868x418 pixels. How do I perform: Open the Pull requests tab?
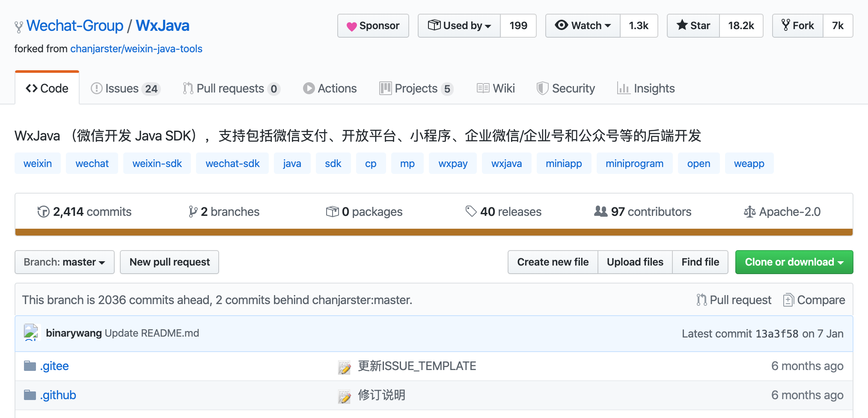click(x=231, y=88)
